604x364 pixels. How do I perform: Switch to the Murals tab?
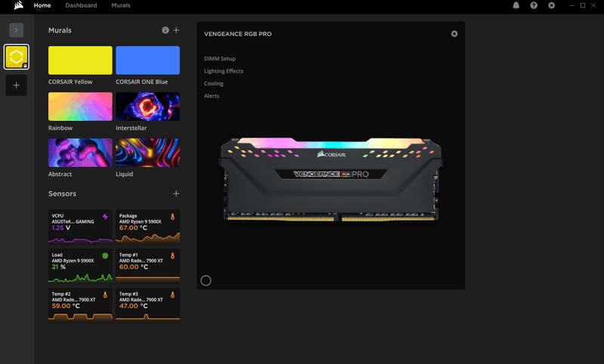coord(121,5)
